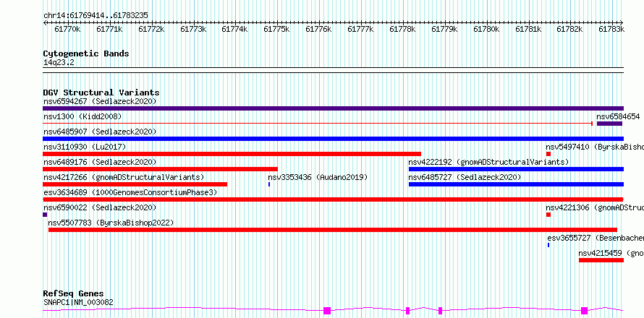Image resolution: width=644 pixels, height=318 pixels.
Task: Open esv3634689 (1000GenomesConsortiumPhase3) label
Action: (130, 192)
